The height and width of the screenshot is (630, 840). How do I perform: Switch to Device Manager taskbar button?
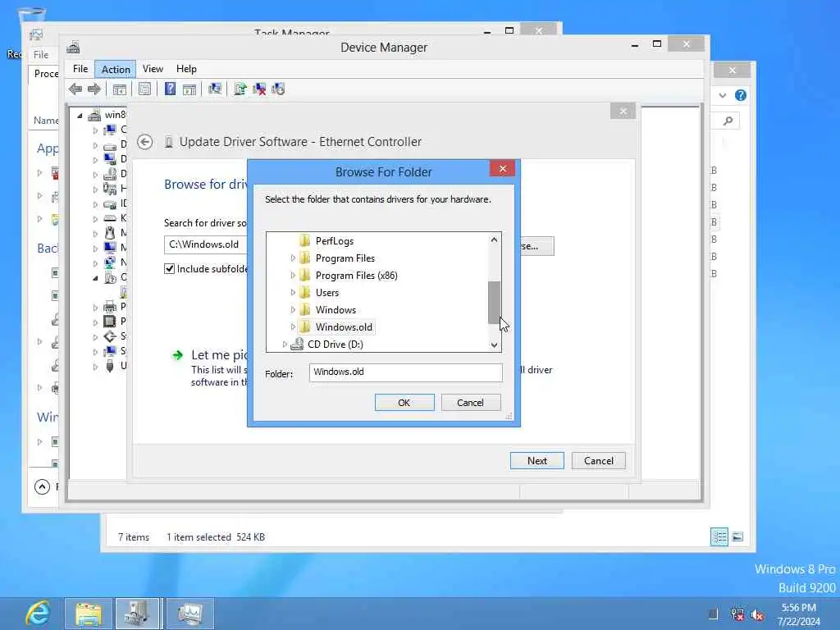tap(138, 614)
